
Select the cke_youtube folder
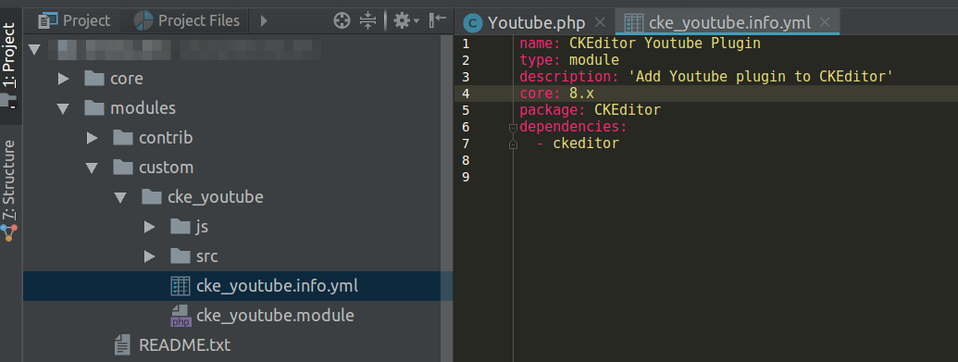[x=216, y=197]
